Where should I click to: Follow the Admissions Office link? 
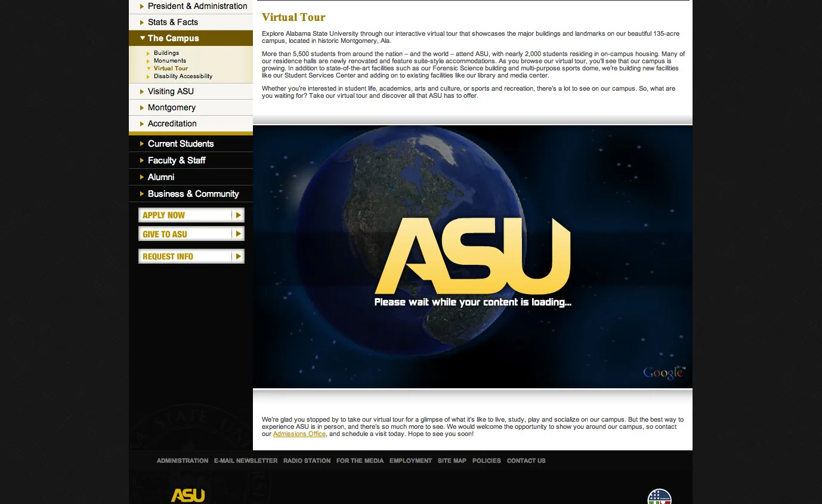299,434
